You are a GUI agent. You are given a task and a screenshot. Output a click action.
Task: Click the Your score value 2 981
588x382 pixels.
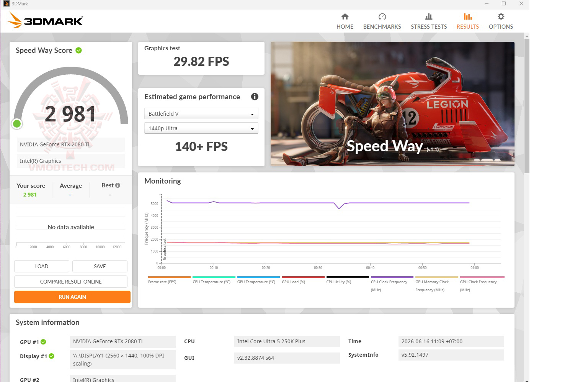(30, 195)
